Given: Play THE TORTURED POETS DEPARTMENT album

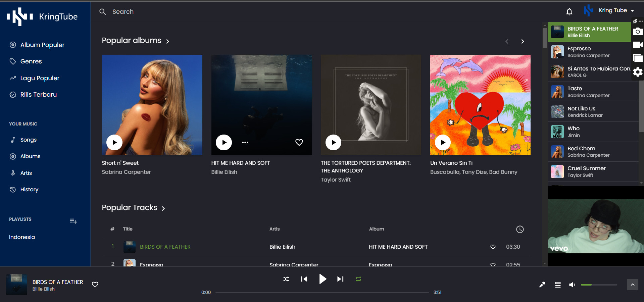Looking at the screenshot, I should tap(333, 142).
